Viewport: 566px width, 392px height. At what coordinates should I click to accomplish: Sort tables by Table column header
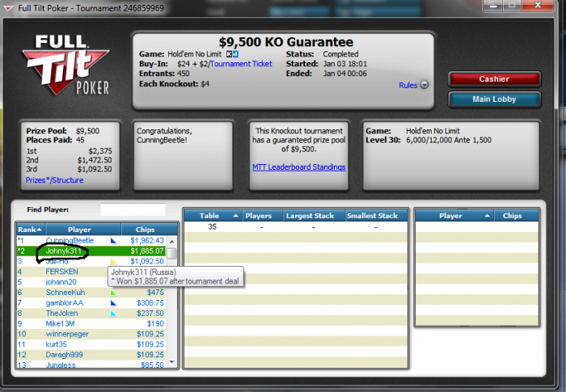[213, 216]
